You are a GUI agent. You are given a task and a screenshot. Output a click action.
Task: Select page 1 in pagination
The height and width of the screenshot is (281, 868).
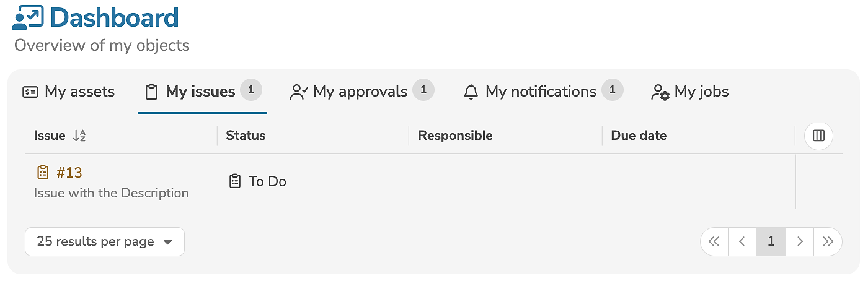click(x=771, y=241)
